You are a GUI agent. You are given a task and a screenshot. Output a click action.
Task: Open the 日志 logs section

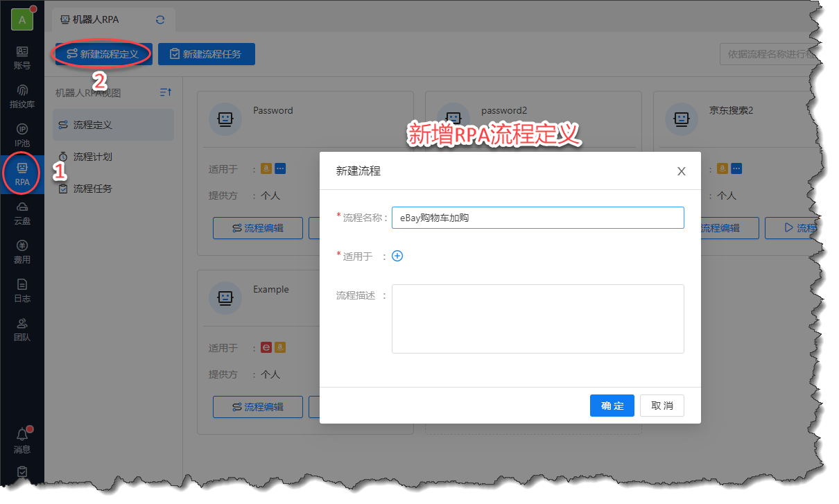pos(22,291)
